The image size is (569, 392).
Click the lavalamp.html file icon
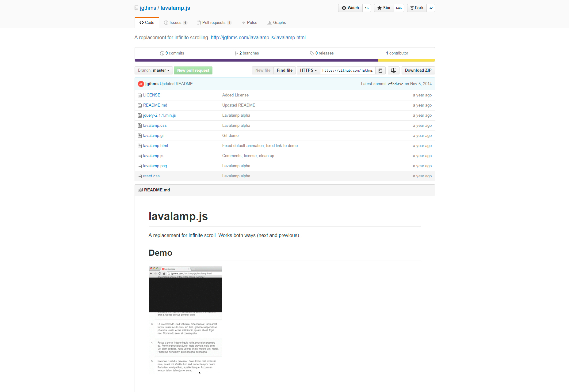(140, 146)
